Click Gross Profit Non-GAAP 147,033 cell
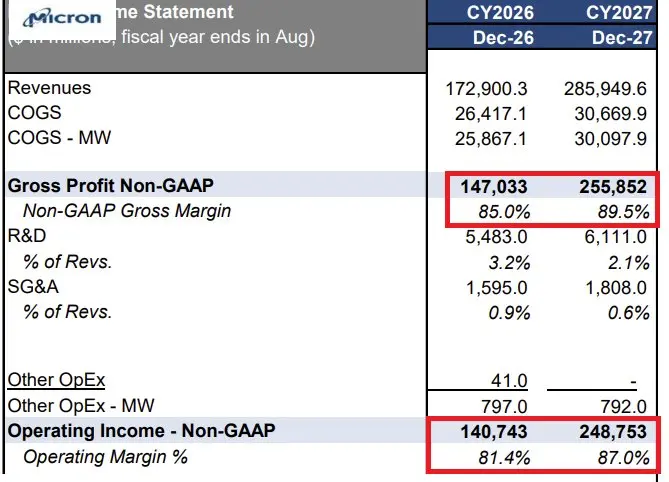This screenshot has width=669, height=482. tap(494, 187)
